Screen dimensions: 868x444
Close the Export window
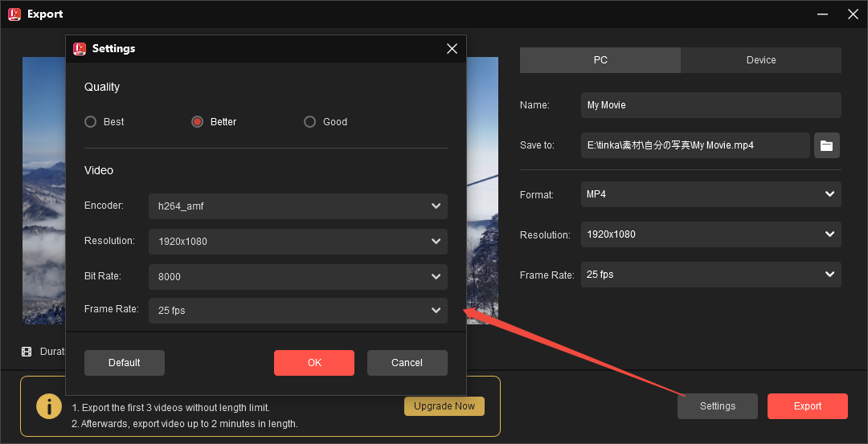coord(853,14)
